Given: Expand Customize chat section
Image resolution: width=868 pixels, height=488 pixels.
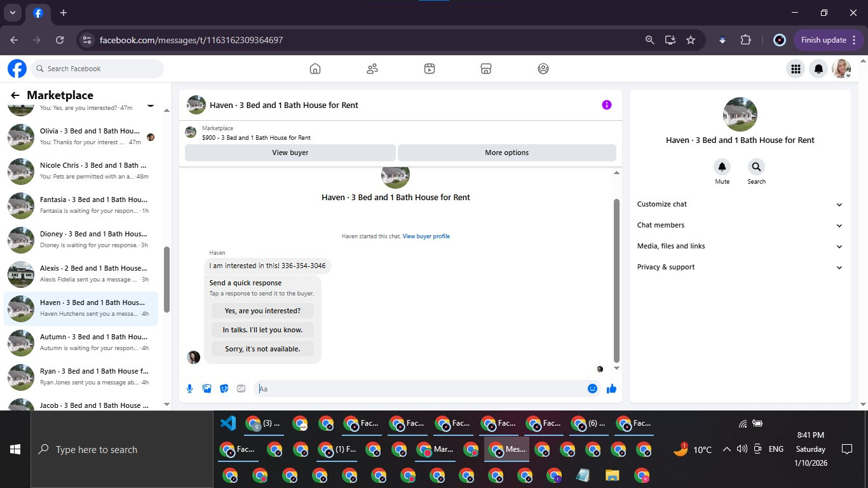Looking at the screenshot, I should coord(740,204).
